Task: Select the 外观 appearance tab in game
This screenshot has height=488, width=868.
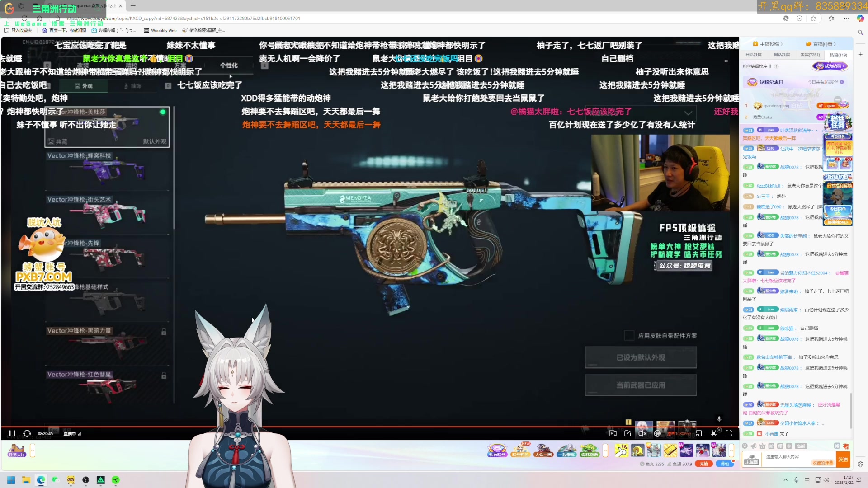Action: pos(84,86)
